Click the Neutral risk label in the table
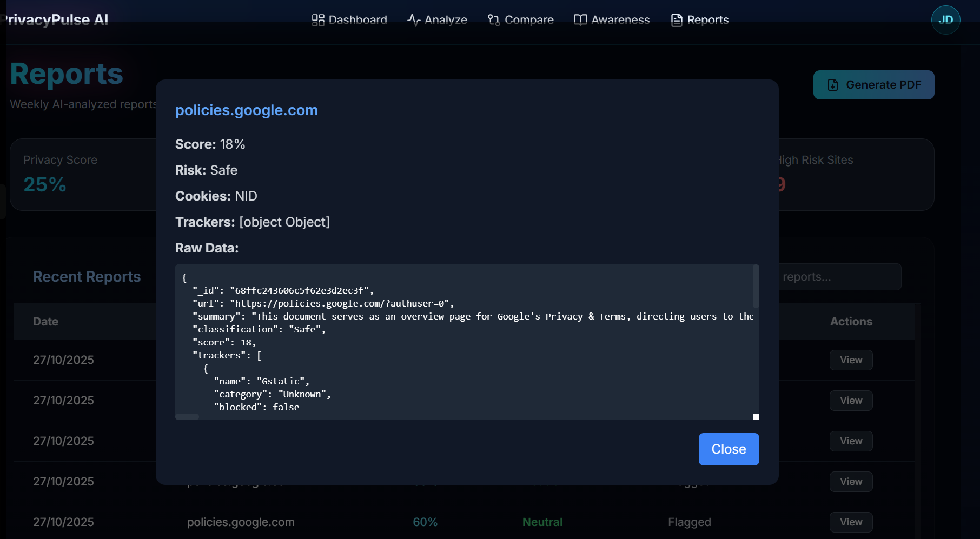The width and height of the screenshot is (980, 539). pos(542,522)
